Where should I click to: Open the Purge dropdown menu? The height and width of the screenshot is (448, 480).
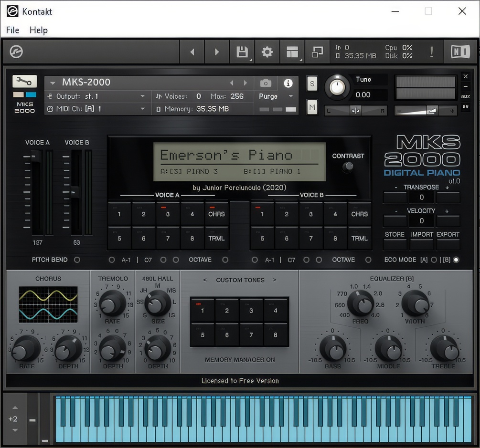[276, 96]
